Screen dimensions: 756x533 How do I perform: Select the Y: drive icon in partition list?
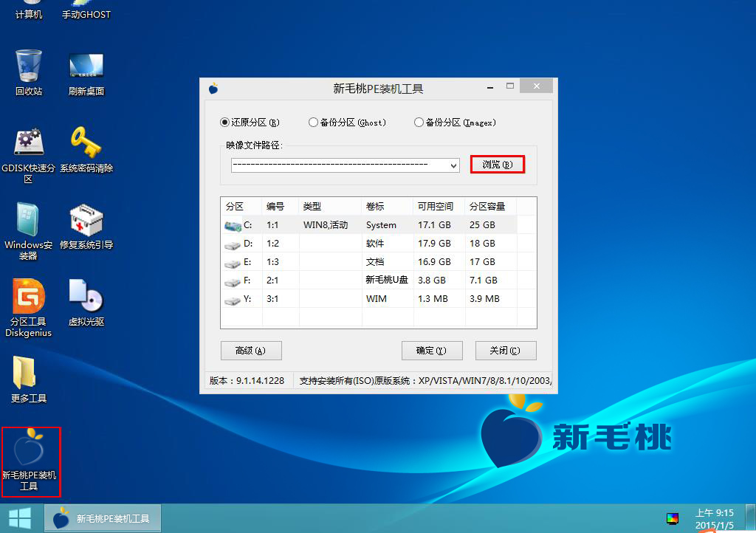click(233, 300)
